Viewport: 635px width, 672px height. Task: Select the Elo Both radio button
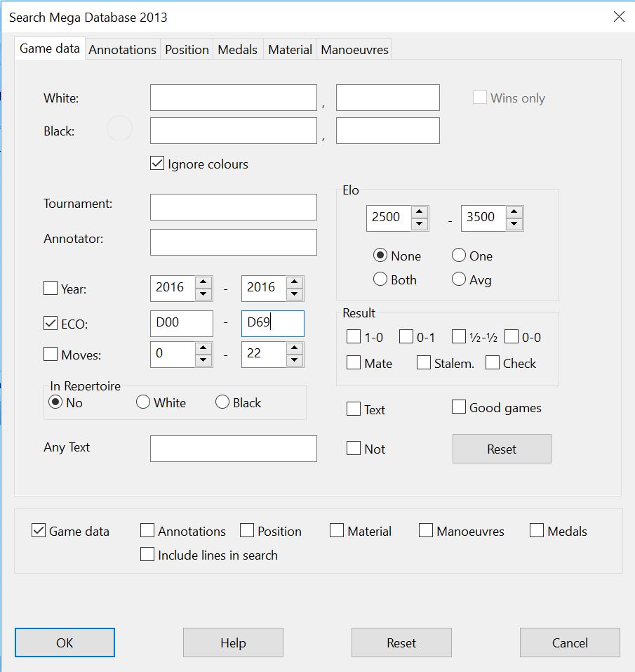point(380,279)
